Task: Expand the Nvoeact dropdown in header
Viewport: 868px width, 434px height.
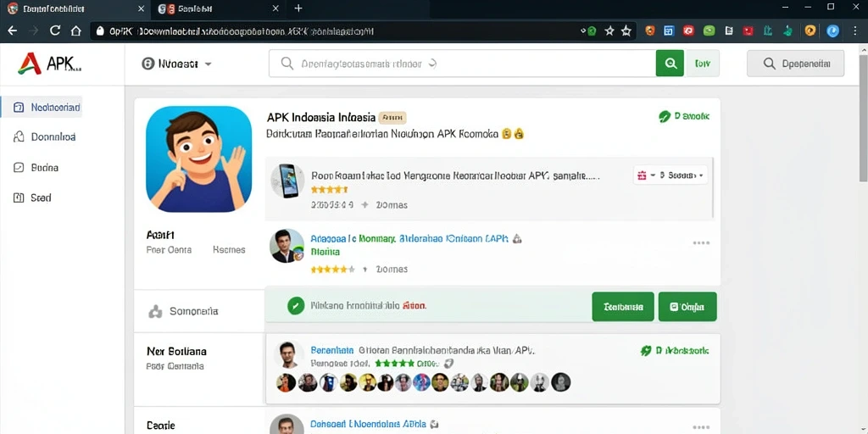Action: pos(176,64)
